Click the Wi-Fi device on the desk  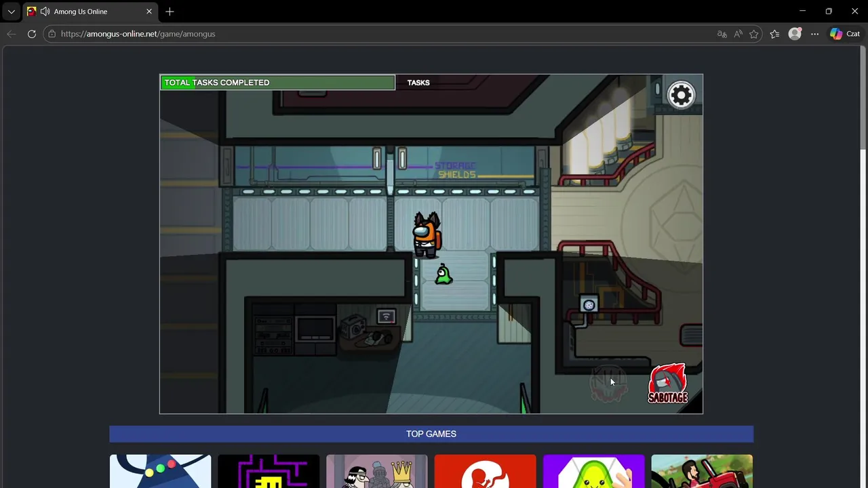(387, 317)
